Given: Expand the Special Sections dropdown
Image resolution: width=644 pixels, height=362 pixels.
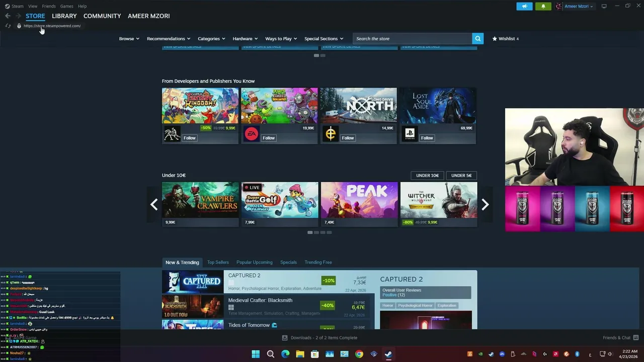Looking at the screenshot, I should coord(324,39).
